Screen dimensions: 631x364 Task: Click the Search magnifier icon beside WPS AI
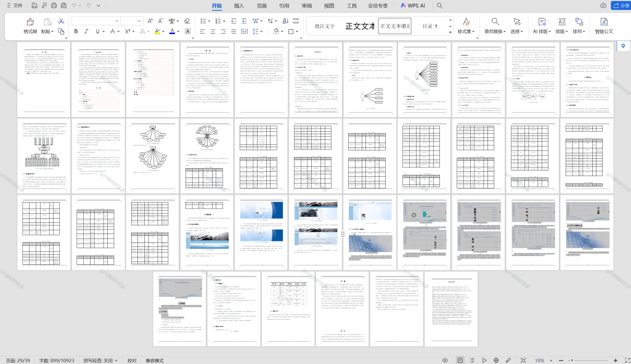coord(439,6)
